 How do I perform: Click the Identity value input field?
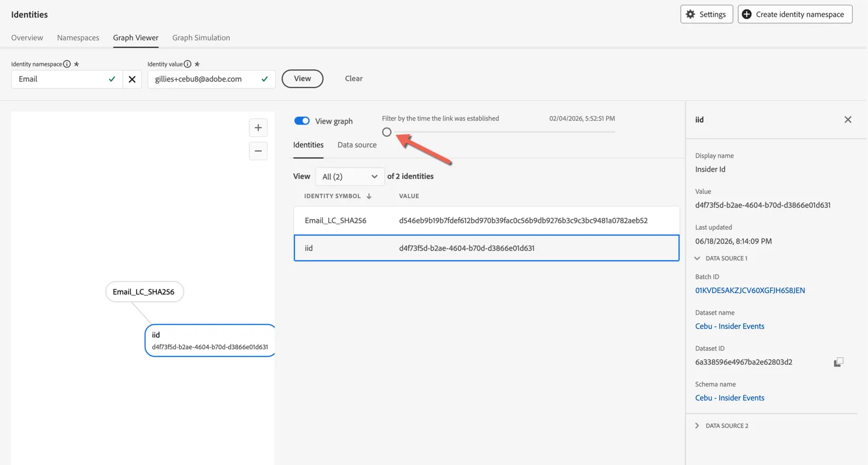click(212, 79)
